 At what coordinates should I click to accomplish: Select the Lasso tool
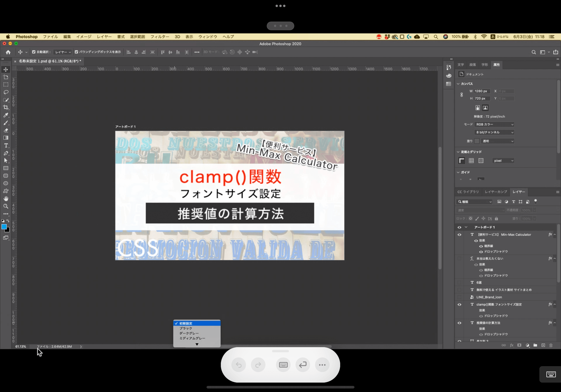click(6, 92)
